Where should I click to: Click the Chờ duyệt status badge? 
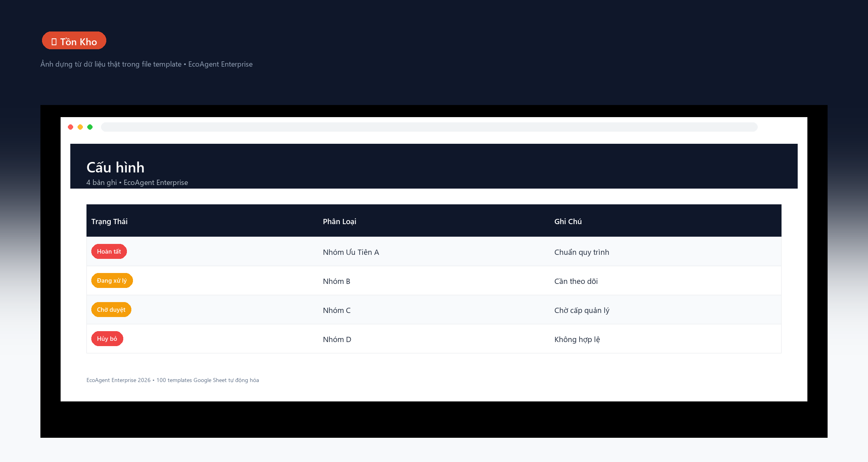coord(111,310)
